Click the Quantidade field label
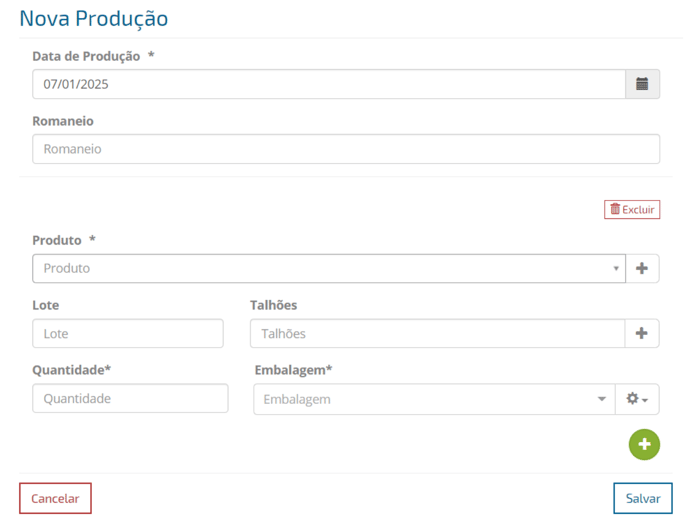688x523 pixels. coord(72,370)
